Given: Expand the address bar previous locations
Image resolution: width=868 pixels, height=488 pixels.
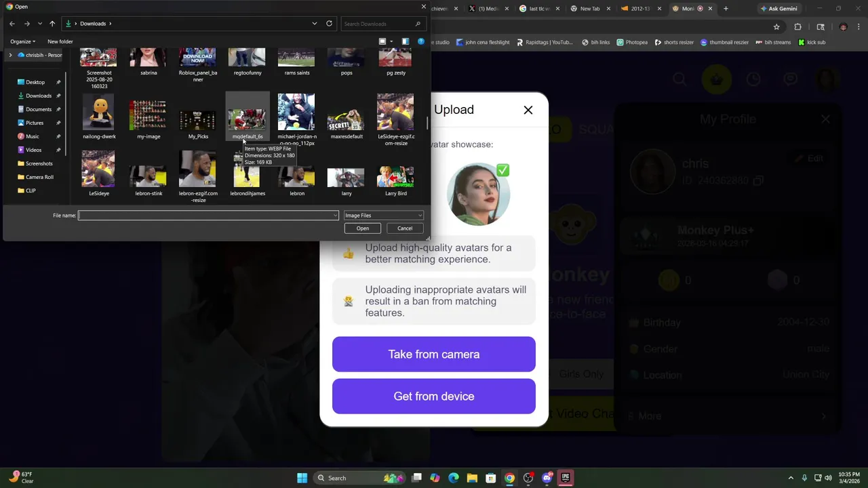Looking at the screenshot, I should click(315, 24).
